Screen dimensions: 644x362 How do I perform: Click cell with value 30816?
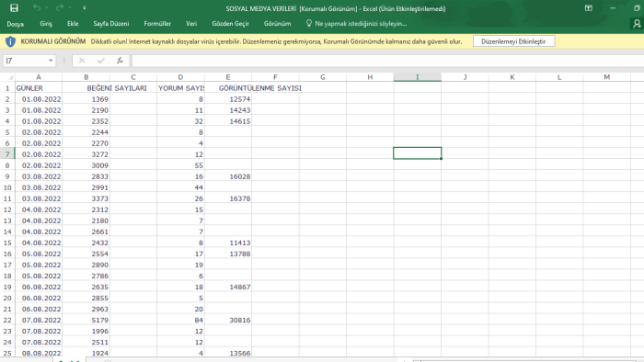[x=228, y=320]
